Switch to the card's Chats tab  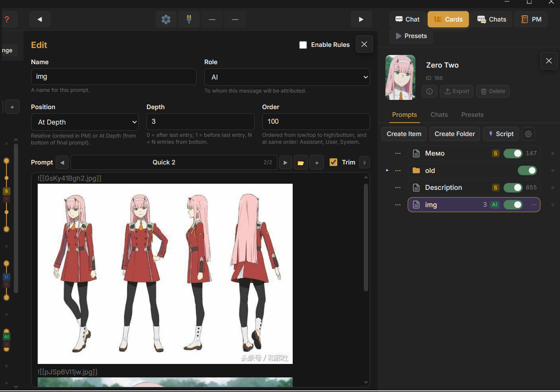[439, 115]
